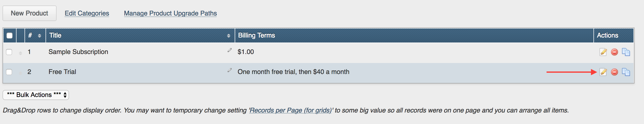The height and width of the screenshot is (124, 644).
Task: Open the Bulk Actions dropdown
Action: tap(36, 95)
